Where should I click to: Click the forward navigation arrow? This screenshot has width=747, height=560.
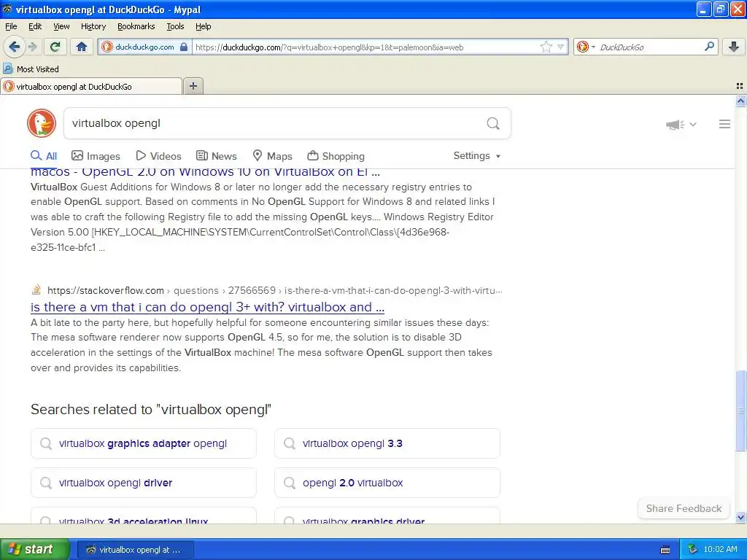point(32,47)
